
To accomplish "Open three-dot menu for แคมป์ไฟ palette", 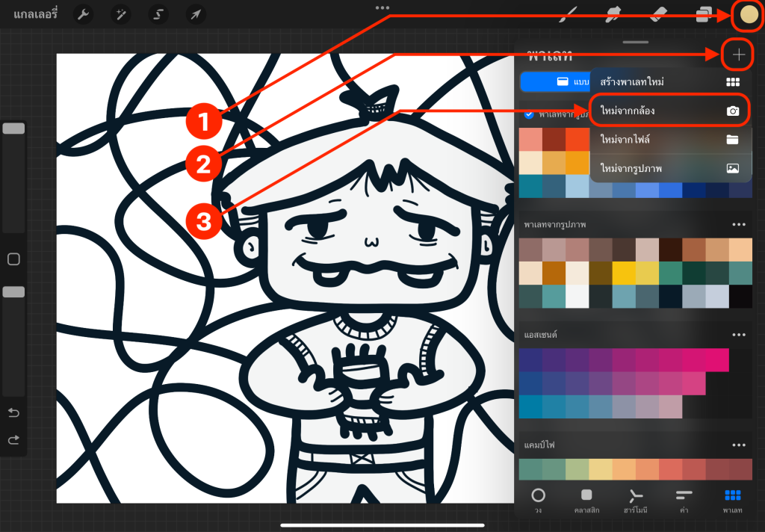I will pyautogui.click(x=739, y=445).
